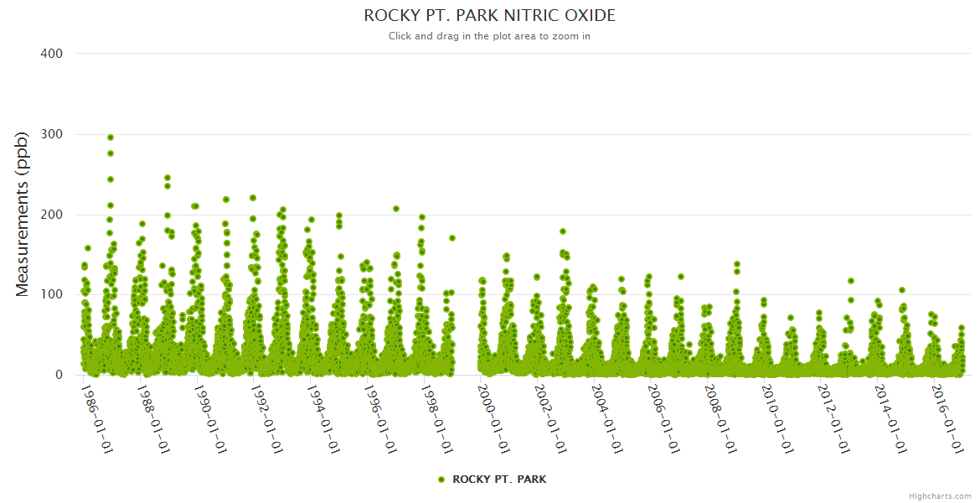
Task: Click the 1986-01-01 x-axis label
Action: [x=96, y=419]
